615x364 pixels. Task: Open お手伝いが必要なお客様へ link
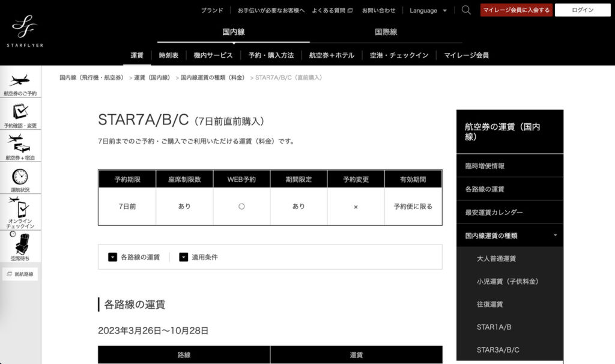coord(271,11)
